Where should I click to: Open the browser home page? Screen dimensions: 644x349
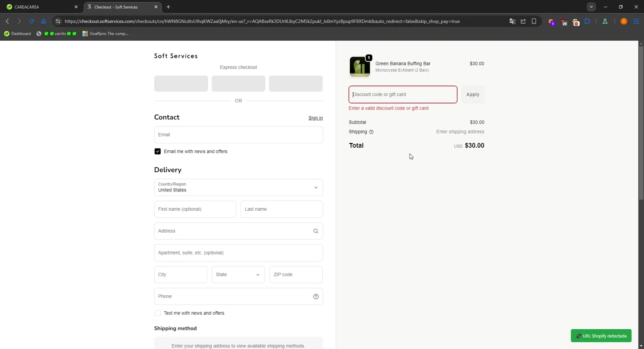[x=43, y=21]
